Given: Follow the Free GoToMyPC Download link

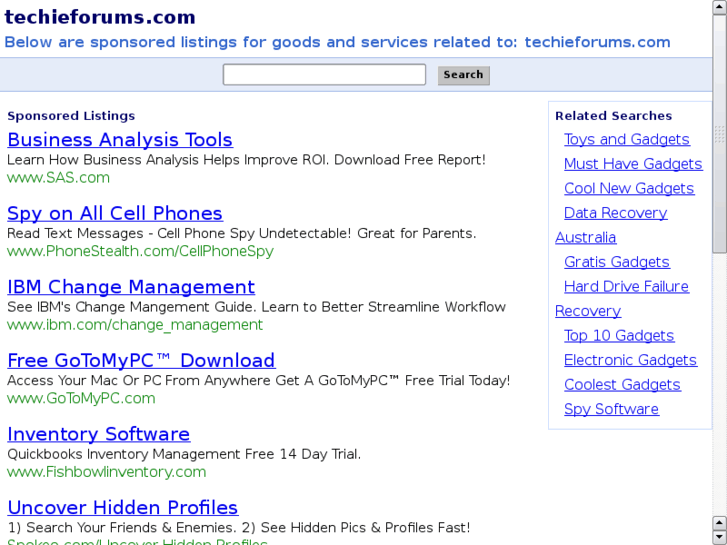Looking at the screenshot, I should 141,360.
